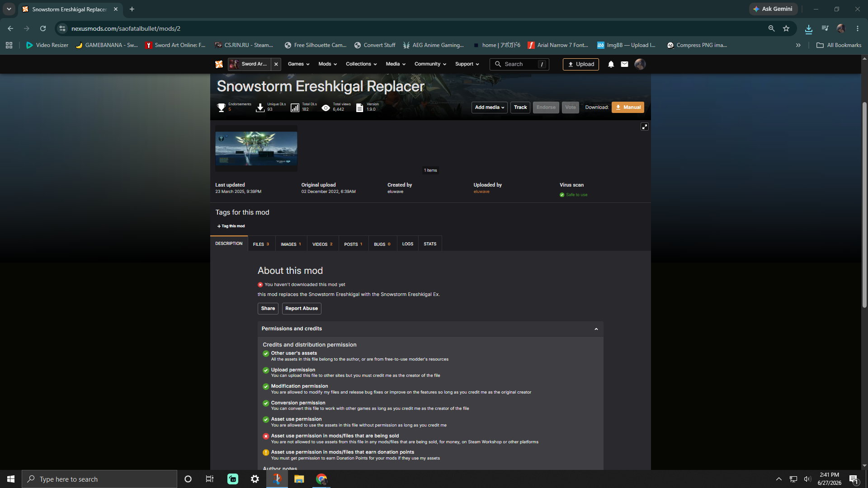The height and width of the screenshot is (488, 868).
Task: Click the Share button
Action: pos(268,309)
